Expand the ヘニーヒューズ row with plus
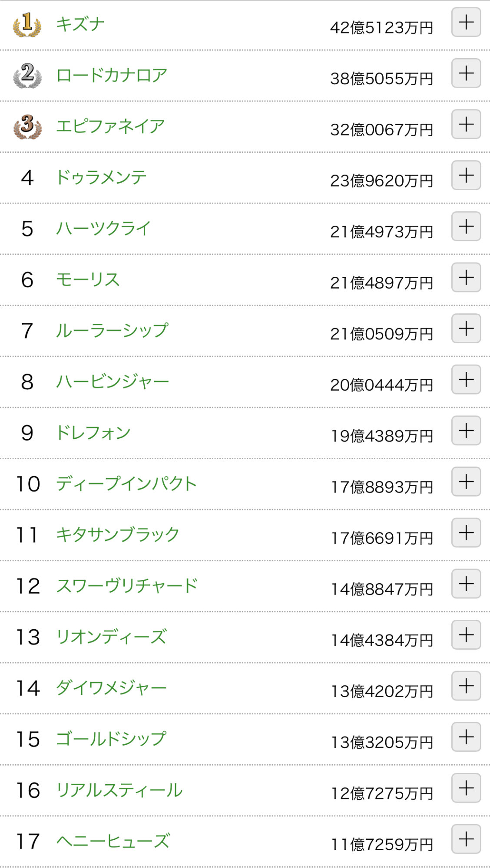This screenshot has width=490, height=868. (466, 839)
